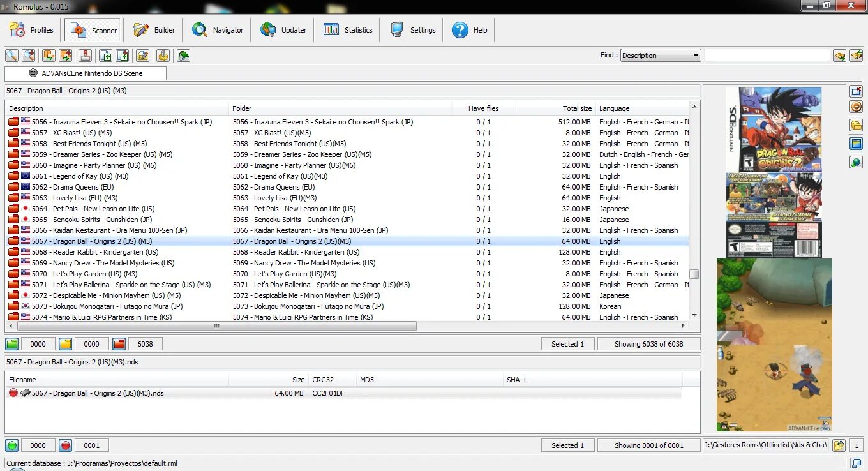Click the game list vertical scrollbar thumb
Screen dimensions: 868x471
(x=694, y=274)
